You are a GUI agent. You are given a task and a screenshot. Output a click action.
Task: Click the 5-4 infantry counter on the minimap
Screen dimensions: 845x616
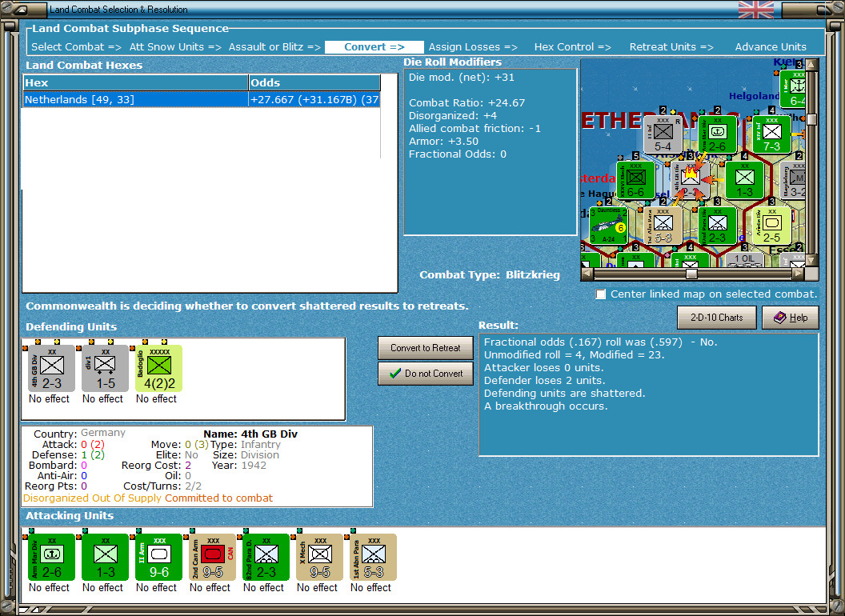pyautogui.click(x=663, y=134)
